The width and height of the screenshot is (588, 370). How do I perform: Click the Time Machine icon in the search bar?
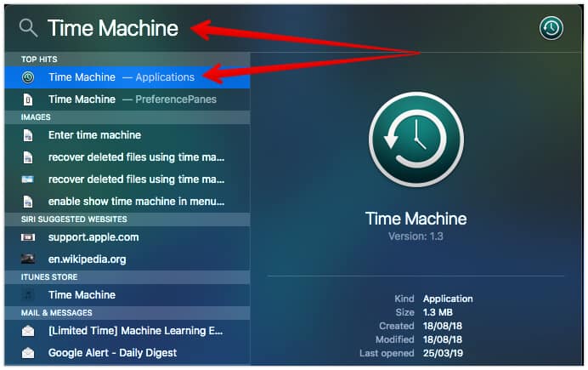click(x=551, y=28)
